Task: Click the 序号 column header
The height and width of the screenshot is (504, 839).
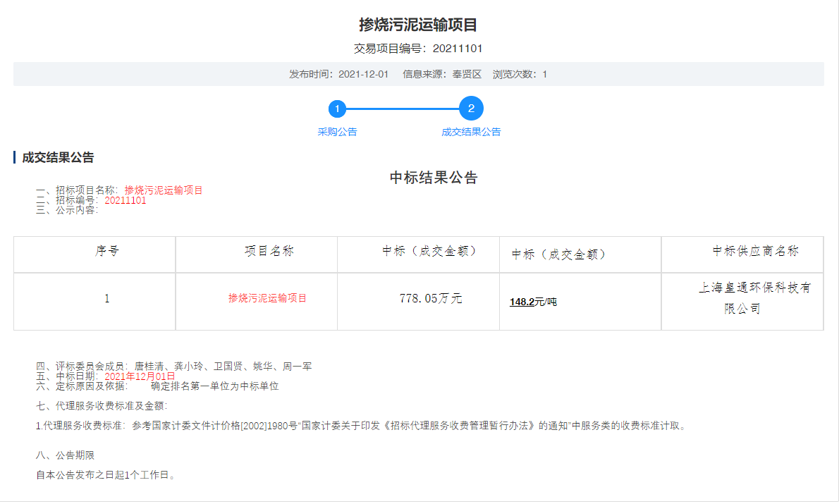Action: click(x=107, y=252)
